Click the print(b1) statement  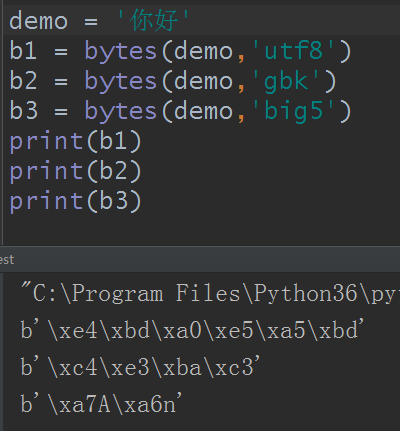(x=76, y=141)
